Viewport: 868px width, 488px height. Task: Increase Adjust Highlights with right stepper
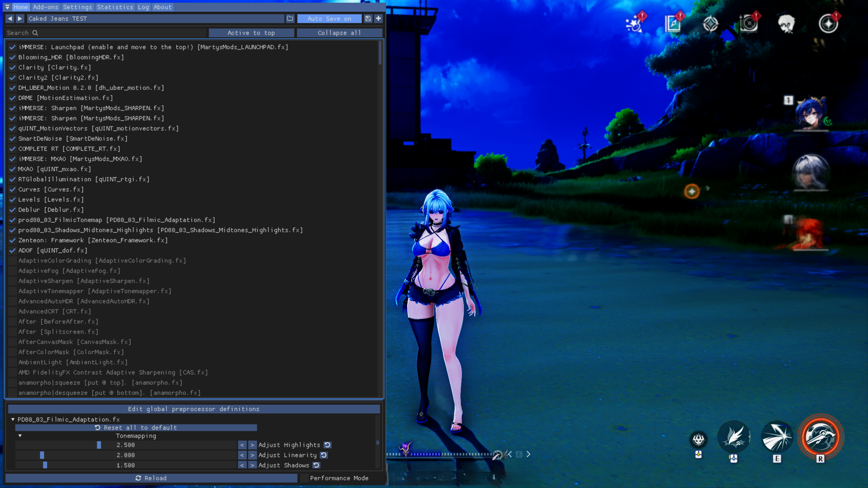click(x=252, y=445)
